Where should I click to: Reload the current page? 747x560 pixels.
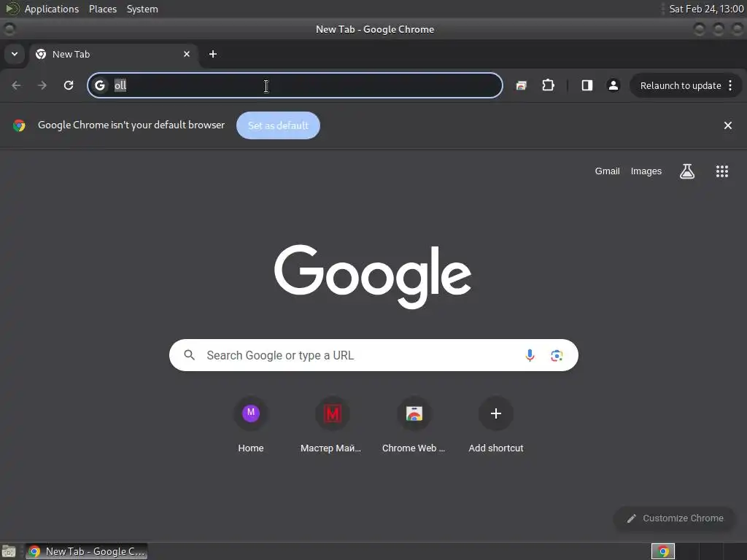coord(69,85)
